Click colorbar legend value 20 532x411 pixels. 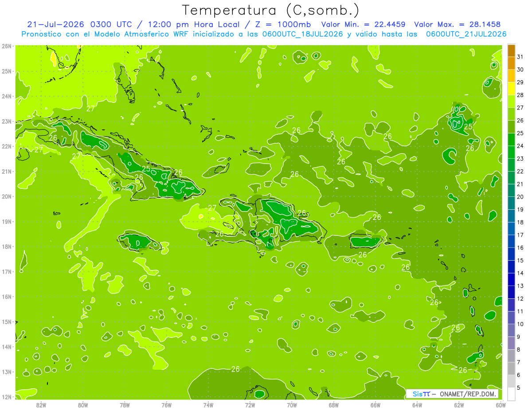click(x=520, y=197)
